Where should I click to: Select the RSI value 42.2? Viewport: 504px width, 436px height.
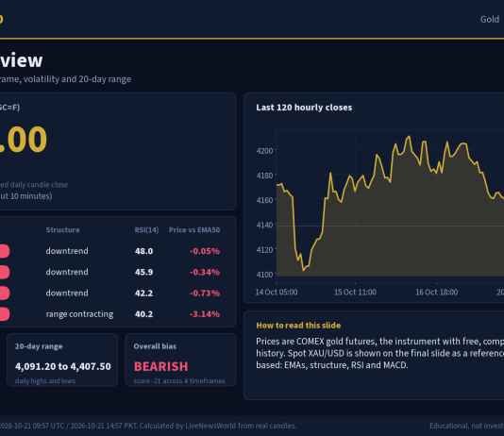pyautogui.click(x=143, y=293)
